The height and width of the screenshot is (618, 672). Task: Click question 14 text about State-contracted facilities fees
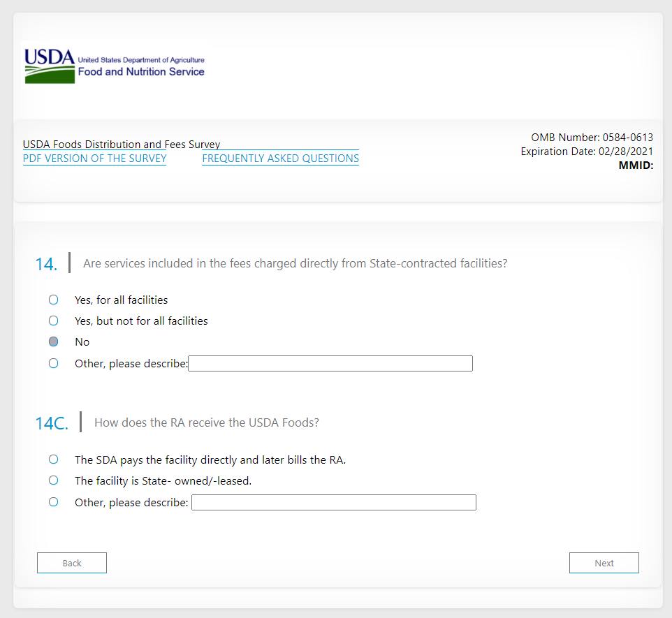coord(295,263)
